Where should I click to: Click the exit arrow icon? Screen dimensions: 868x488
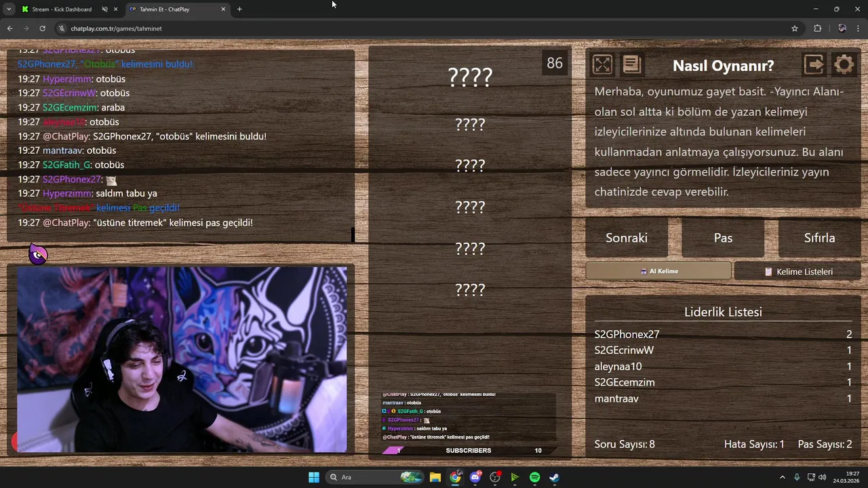tap(814, 65)
